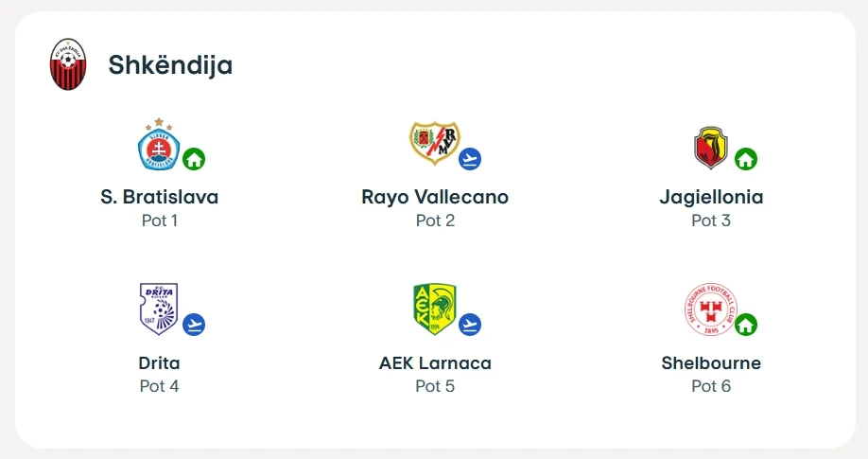Click the Pot 6 label under Shelbourne
The height and width of the screenshot is (459, 868).
(711, 386)
